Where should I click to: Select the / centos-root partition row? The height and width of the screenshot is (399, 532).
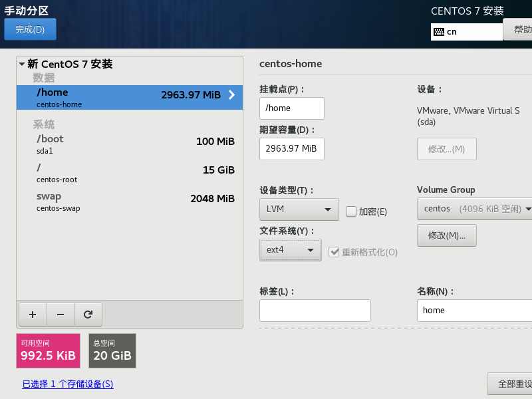click(130, 173)
